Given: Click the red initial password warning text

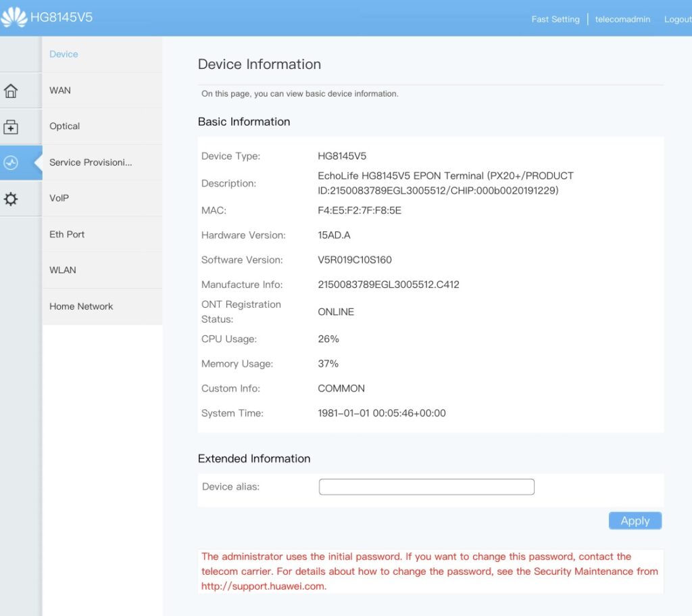Looking at the screenshot, I should (429, 571).
